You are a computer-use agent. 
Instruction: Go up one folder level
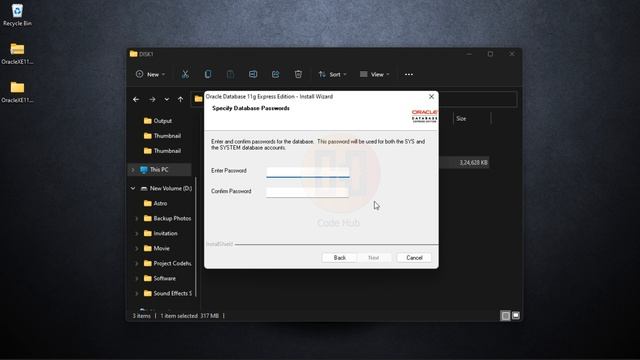[x=180, y=99]
